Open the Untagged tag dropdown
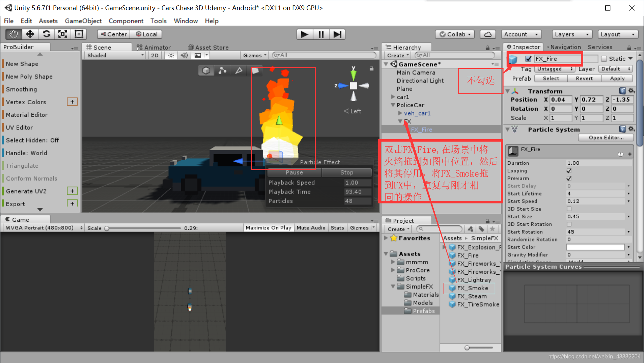This screenshot has height=363, width=644. pyautogui.click(x=555, y=69)
